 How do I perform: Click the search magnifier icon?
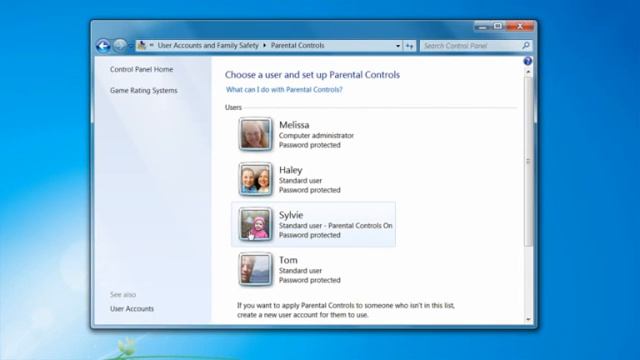tap(526, 45)
